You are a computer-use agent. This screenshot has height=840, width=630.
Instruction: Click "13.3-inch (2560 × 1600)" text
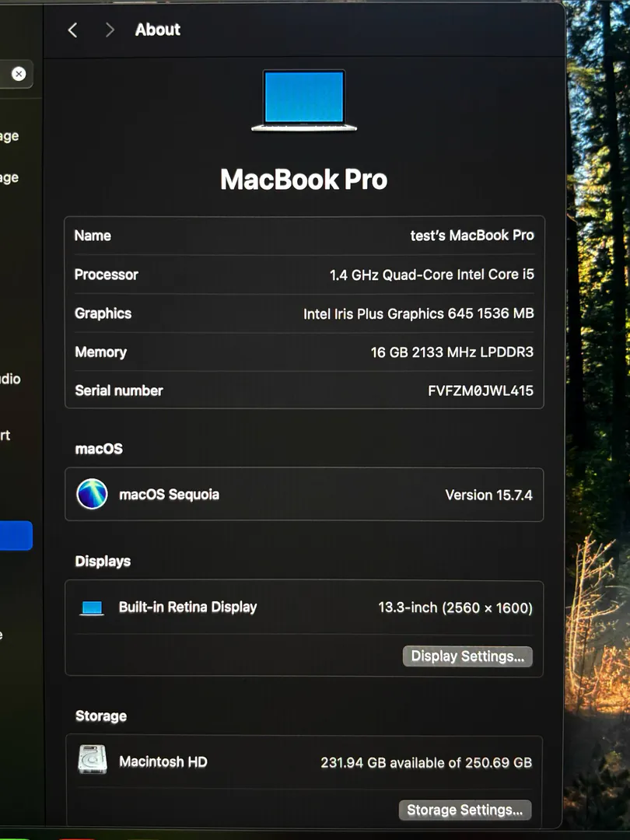tap(455, 607)
